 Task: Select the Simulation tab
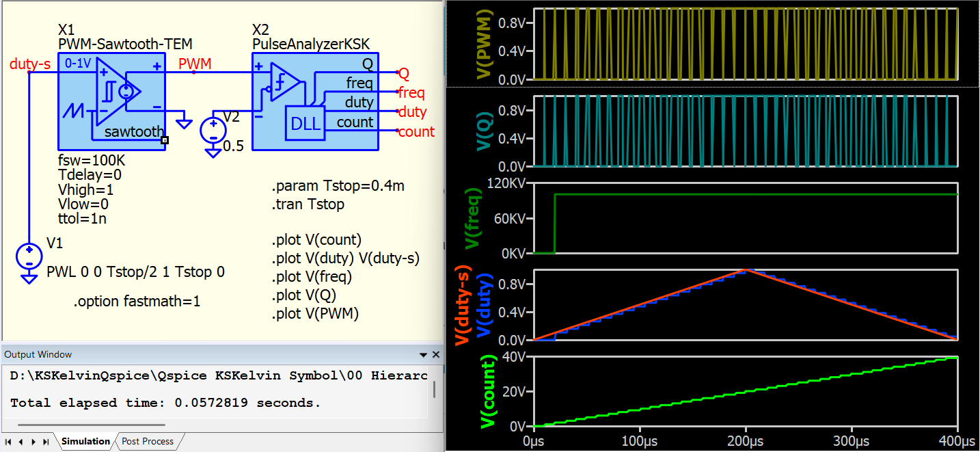tap(85, 442)
